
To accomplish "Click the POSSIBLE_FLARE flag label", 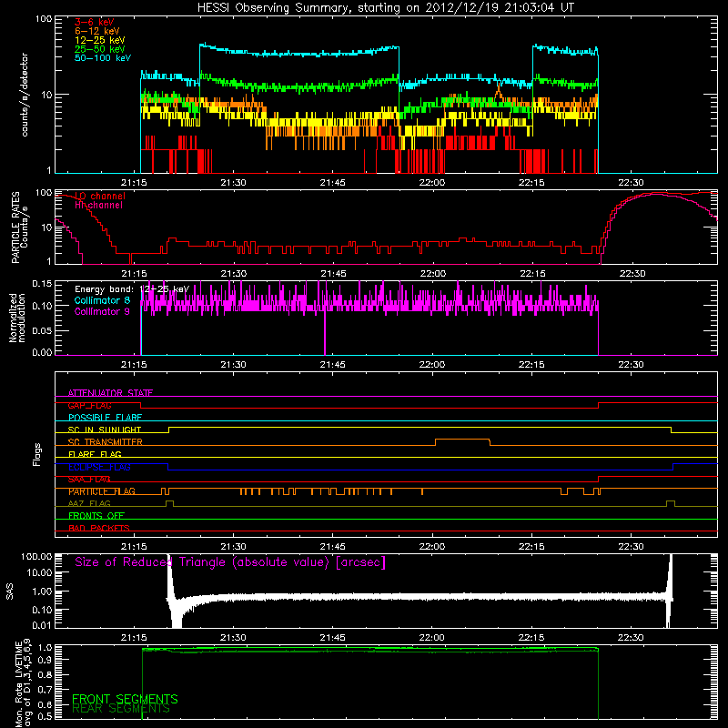I will click(105, 418).
